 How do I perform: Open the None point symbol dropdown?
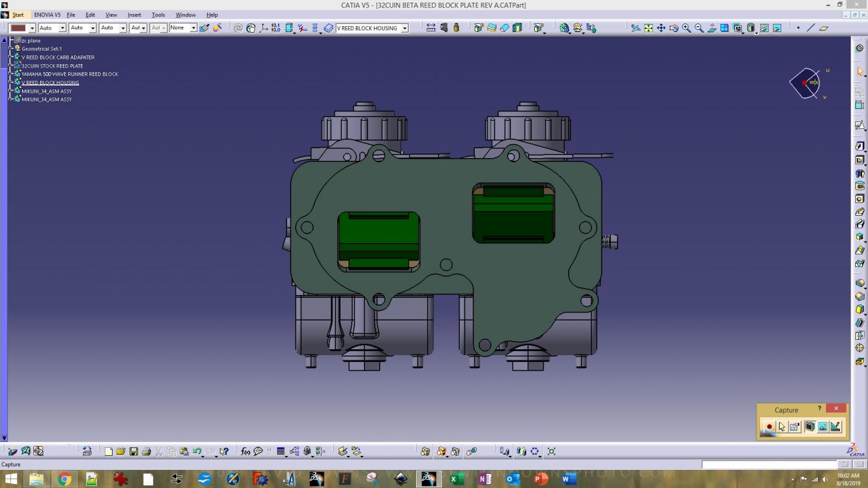(x=193, y=28)
